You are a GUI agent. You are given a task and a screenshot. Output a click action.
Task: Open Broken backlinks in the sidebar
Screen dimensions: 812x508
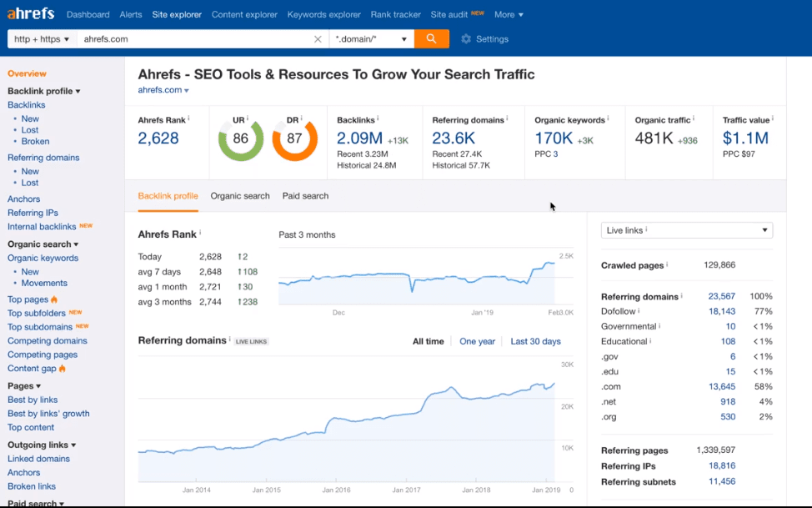click(35, 141)
